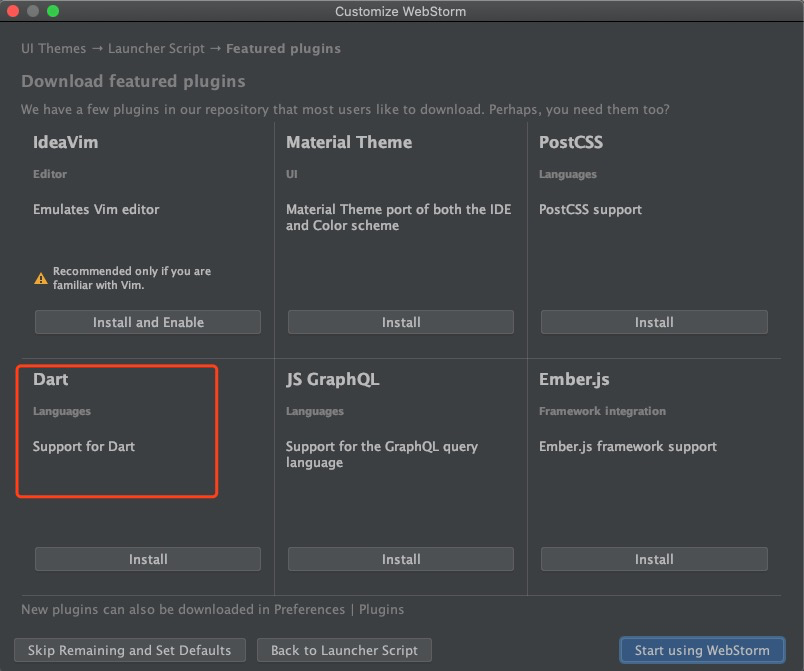Click the Ember.js plugin title

[x=574, y=379]
